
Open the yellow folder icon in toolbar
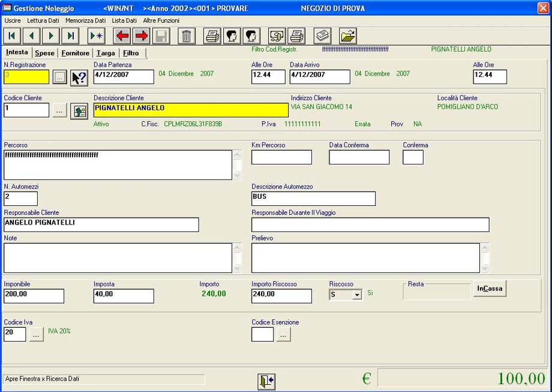coord(348,36)
